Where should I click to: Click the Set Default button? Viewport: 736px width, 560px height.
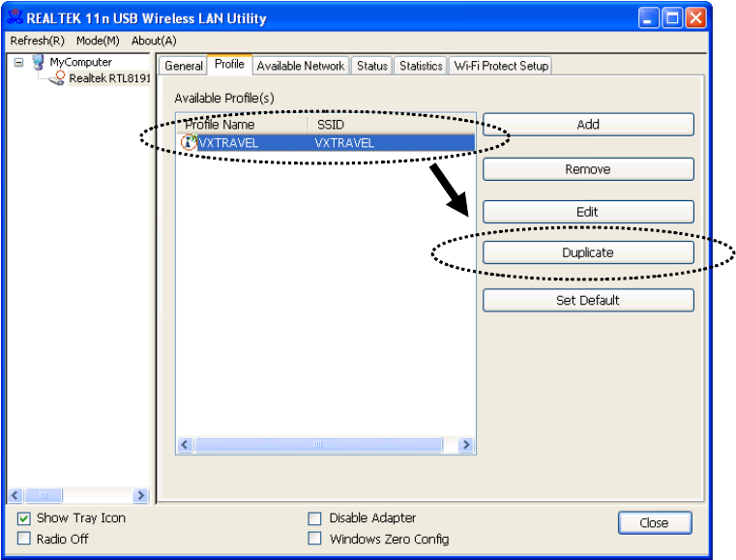588,300
